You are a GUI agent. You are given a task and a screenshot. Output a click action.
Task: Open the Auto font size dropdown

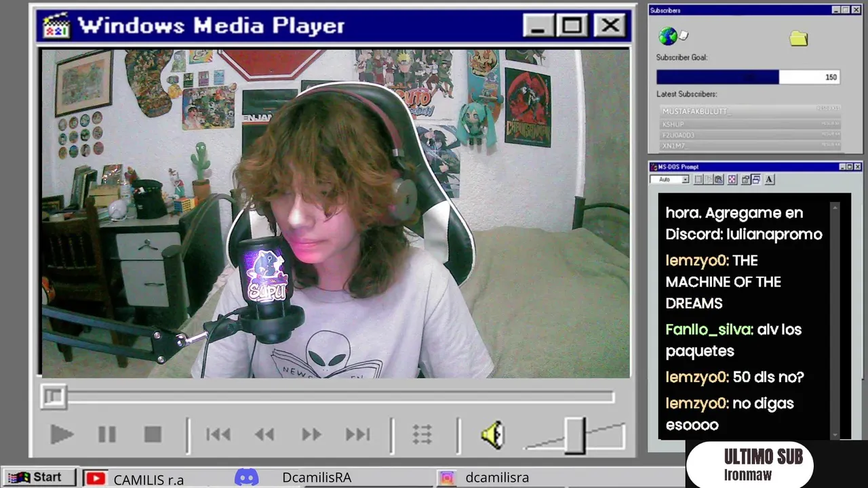pos(685,180)
